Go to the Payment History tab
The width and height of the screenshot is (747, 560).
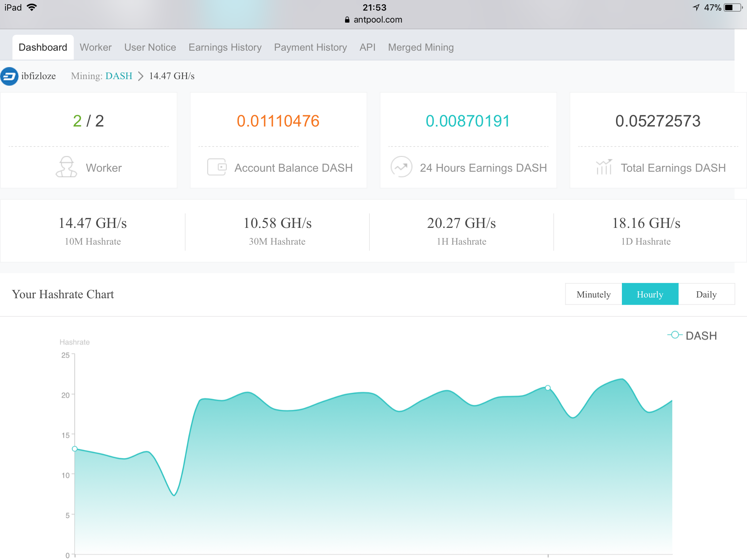click(x=310, y=47)
